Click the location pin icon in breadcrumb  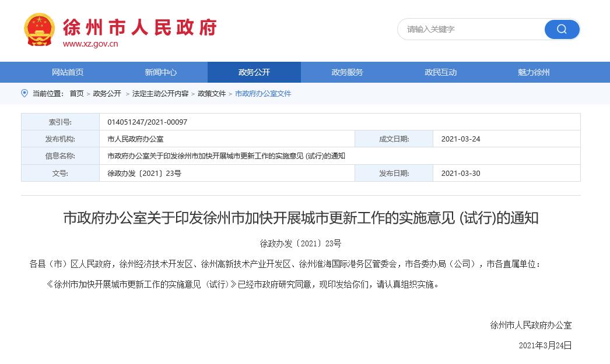[24, 93]
